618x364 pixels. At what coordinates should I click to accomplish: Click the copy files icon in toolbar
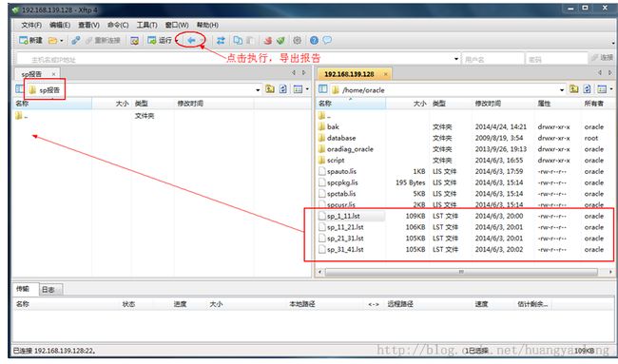click(238, 40)
